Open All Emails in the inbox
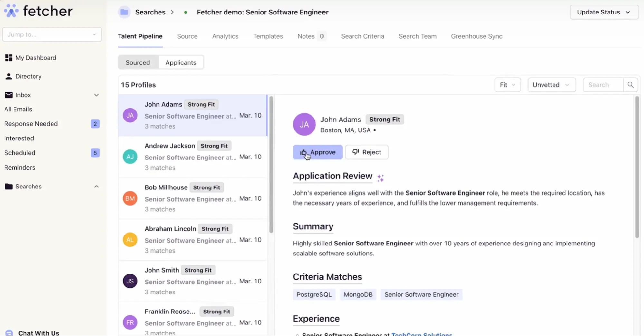 pos(18,109)
